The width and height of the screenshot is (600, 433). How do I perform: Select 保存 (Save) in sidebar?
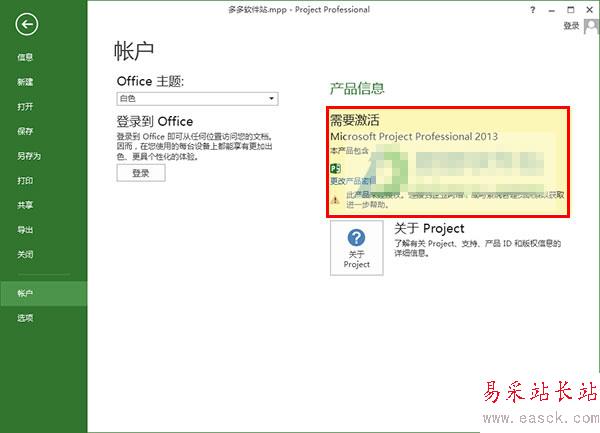(25, 131)
